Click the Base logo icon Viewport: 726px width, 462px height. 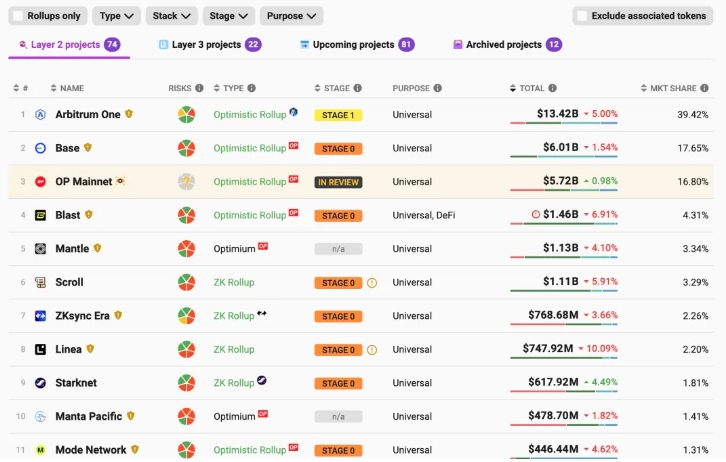pyautogui.click(x=40, y=148)
